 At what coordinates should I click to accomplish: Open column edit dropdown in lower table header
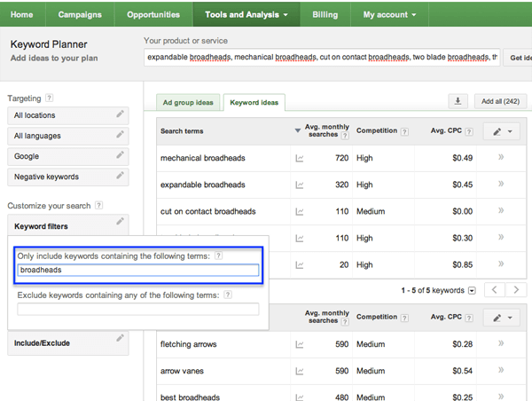502,318
